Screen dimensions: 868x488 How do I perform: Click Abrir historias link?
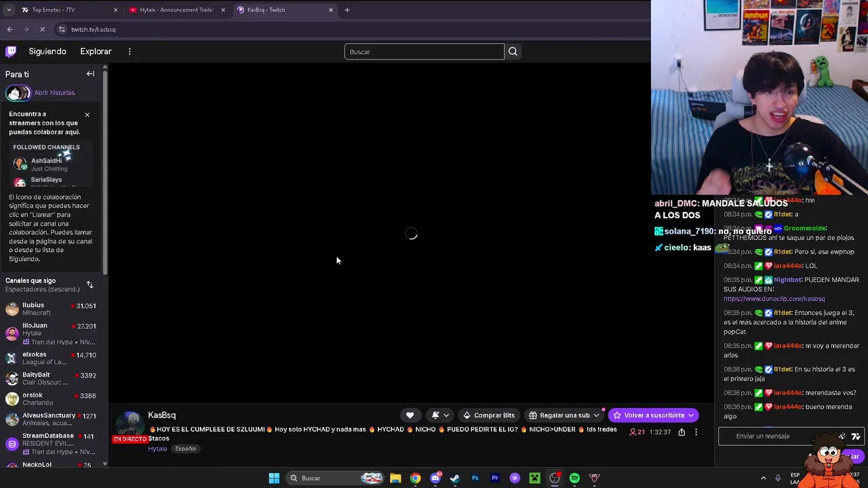(x=54, y=93)
